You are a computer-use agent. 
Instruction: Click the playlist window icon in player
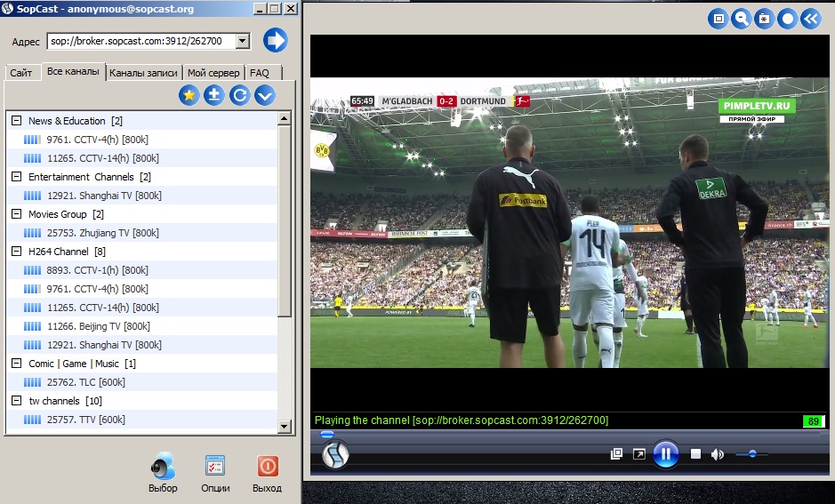[x=616, y=454]
